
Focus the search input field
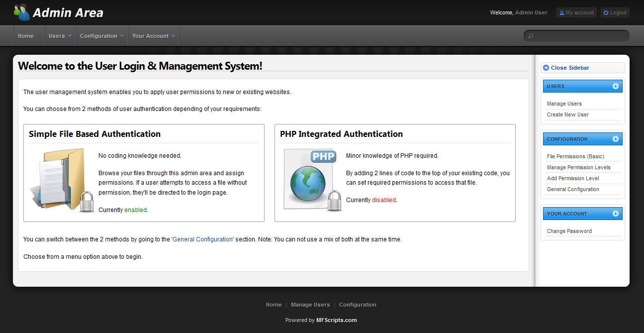576,36
